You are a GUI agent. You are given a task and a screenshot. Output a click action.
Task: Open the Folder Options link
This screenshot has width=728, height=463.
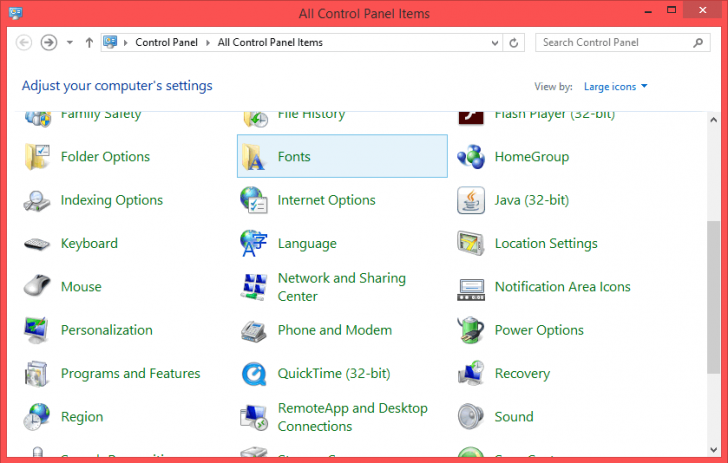(x=105, y=157)
